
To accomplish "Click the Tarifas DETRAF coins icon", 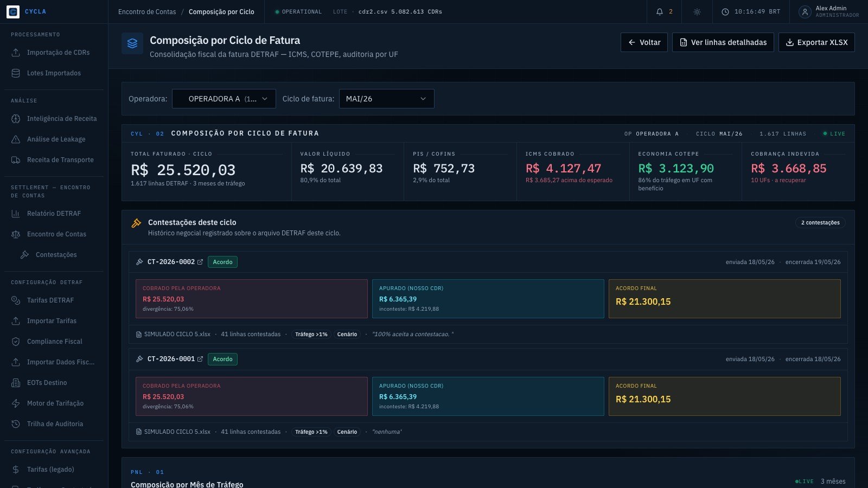I will coord(16,300).
